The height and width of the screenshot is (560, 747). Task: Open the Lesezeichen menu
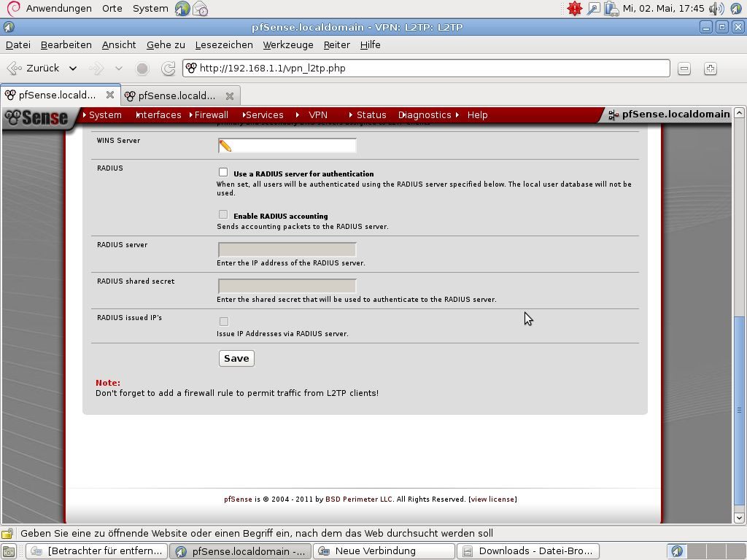tap(224, 44)
